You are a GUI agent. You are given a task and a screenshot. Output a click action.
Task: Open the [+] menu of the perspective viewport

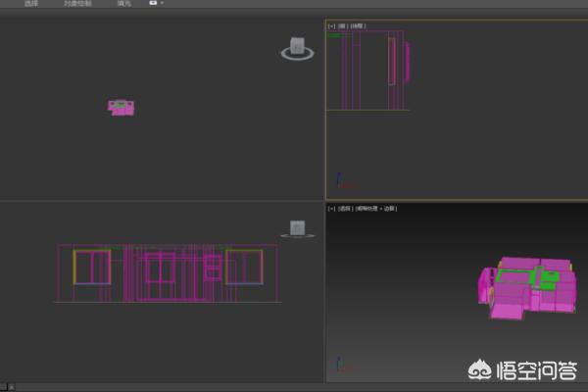click(331, 208)
